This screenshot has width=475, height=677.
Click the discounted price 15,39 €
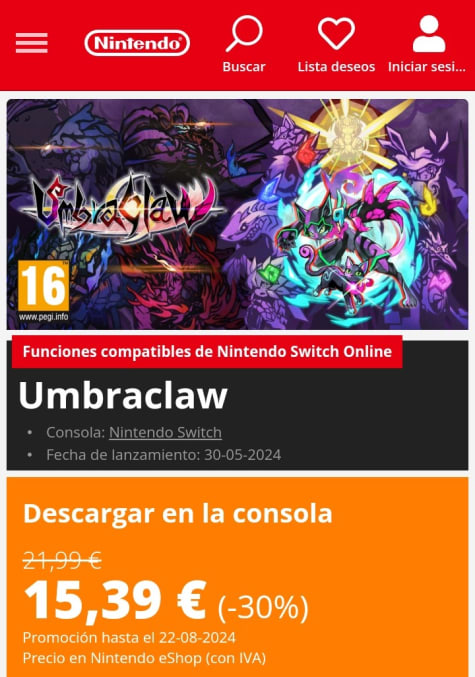(x=115, y=601)
